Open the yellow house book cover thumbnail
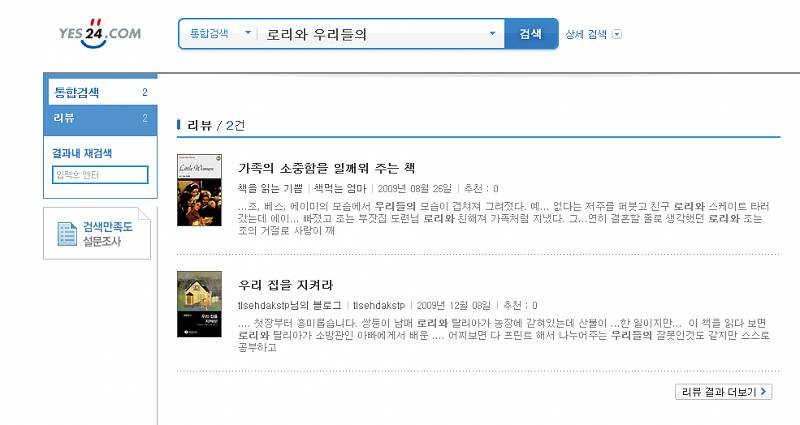 (x=199, y=304)
